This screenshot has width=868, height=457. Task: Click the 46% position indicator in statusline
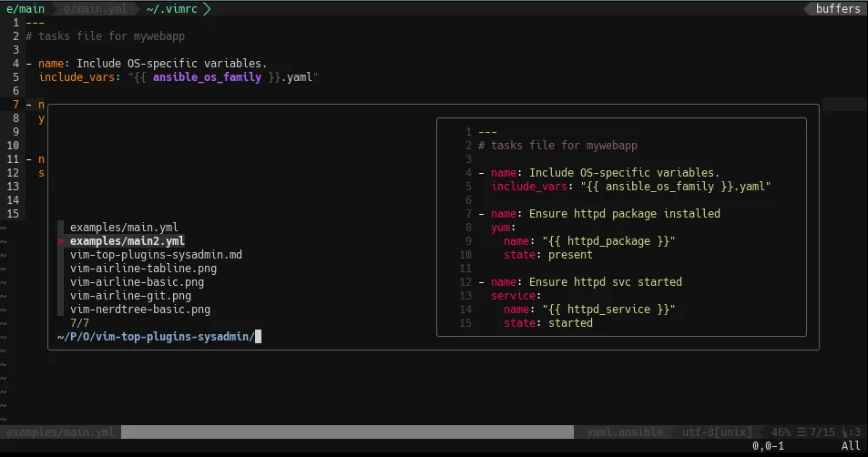[781, 432]
